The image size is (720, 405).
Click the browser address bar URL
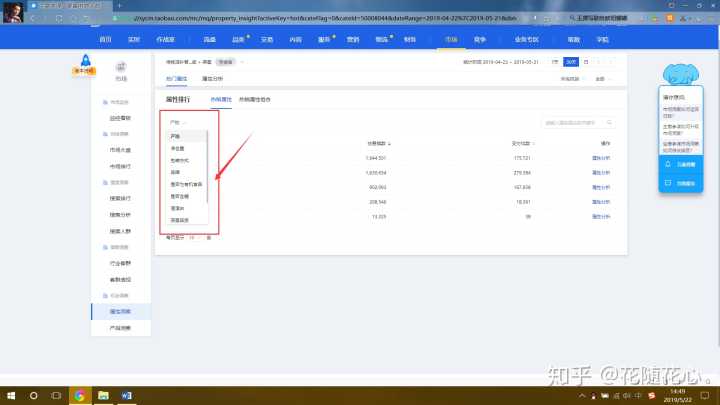[x=325, y=18]
